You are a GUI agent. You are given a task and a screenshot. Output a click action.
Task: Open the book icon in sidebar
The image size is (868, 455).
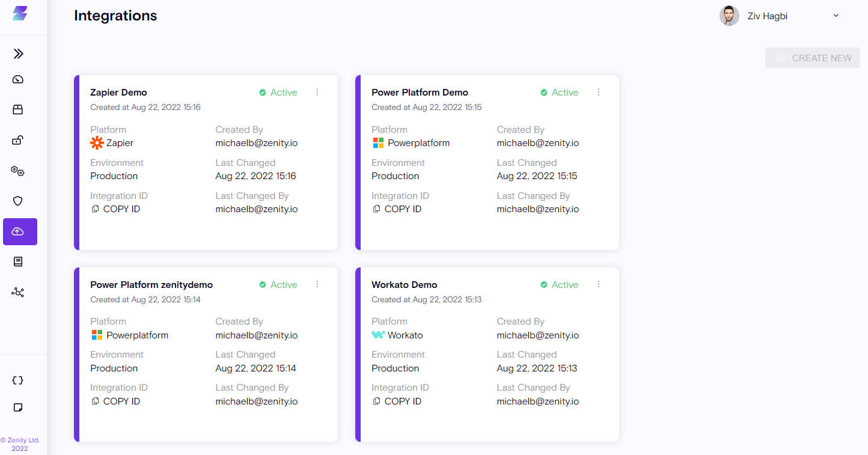[18, 262]
